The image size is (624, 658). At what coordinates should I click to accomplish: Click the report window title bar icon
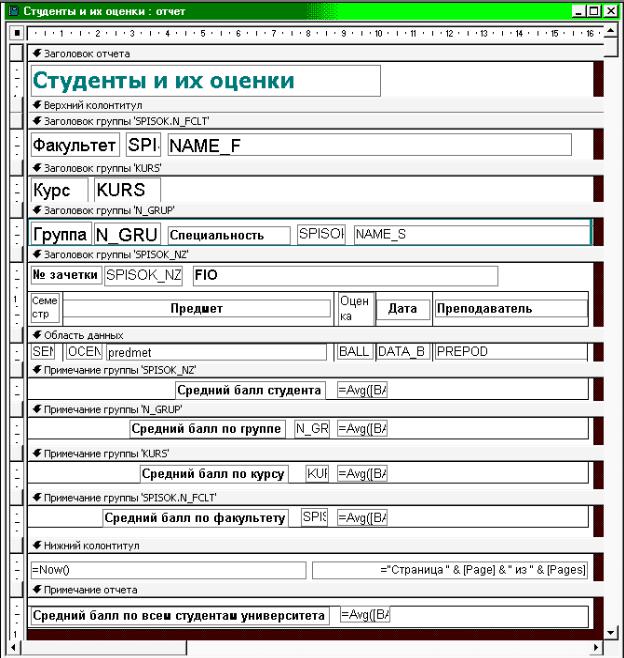pos(14,11)
